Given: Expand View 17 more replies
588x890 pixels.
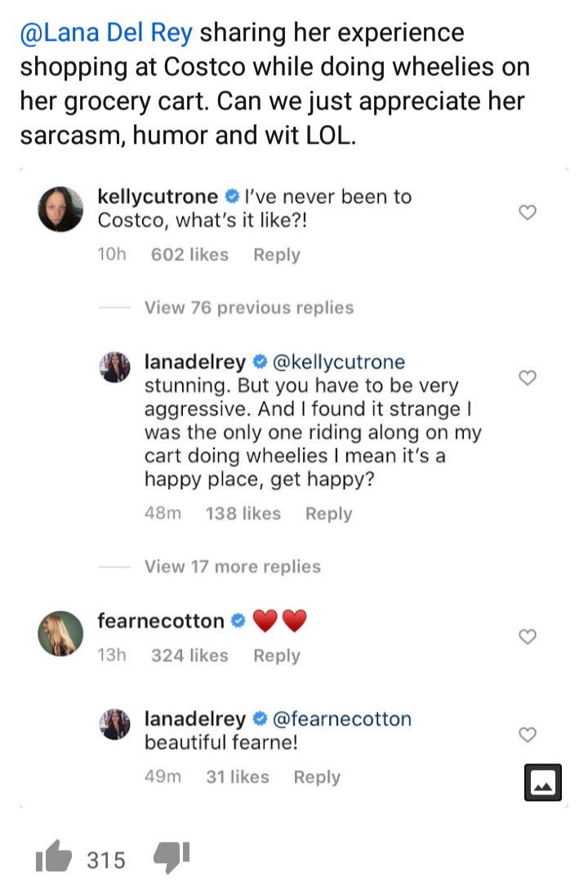Looking at the screenshot, I should [x=232, y=567].
